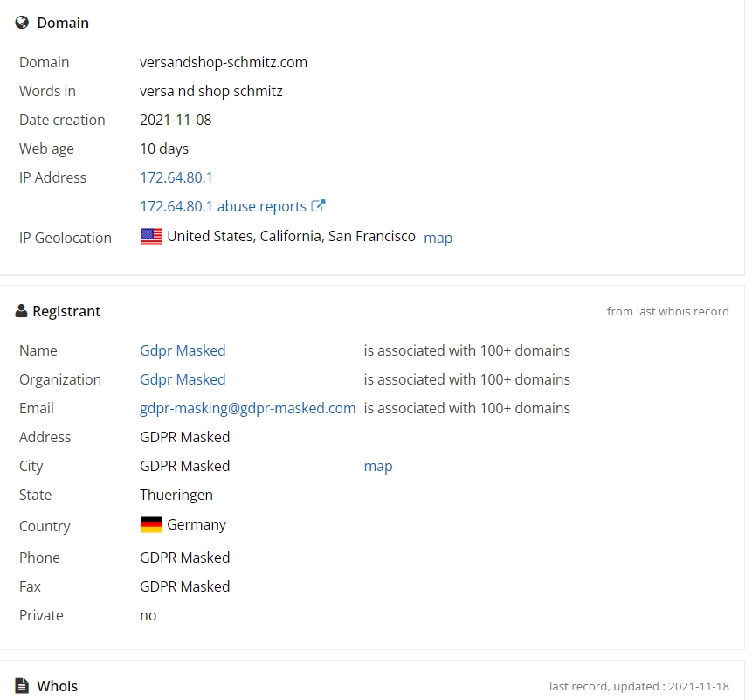Click the globe icon beside Domain heading

click(x=22, y=23)
